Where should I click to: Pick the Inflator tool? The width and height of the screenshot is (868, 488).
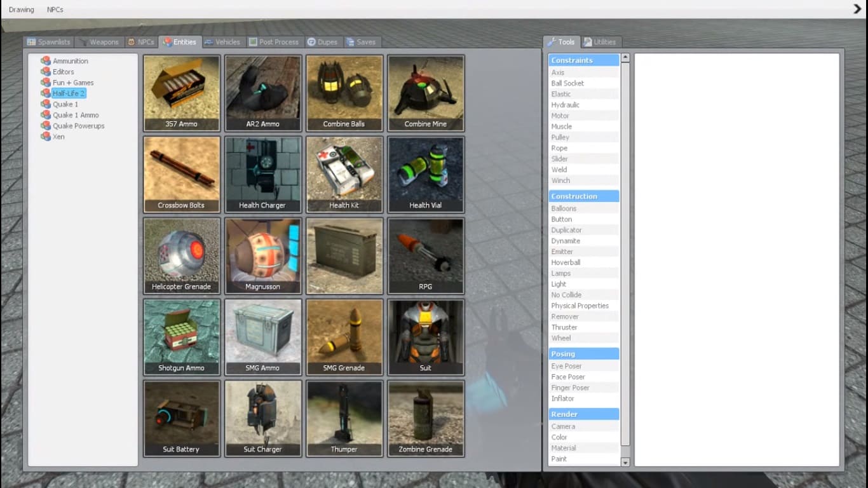[584, 398]
